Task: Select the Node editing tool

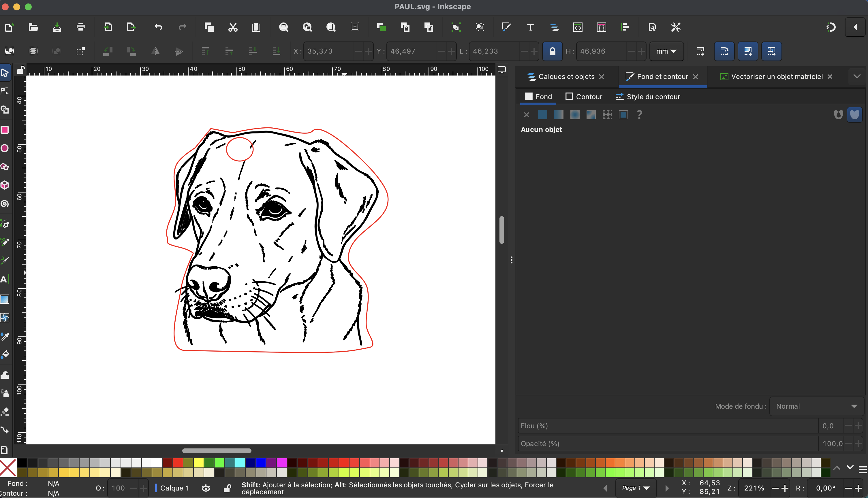Action: pos(5,91)
